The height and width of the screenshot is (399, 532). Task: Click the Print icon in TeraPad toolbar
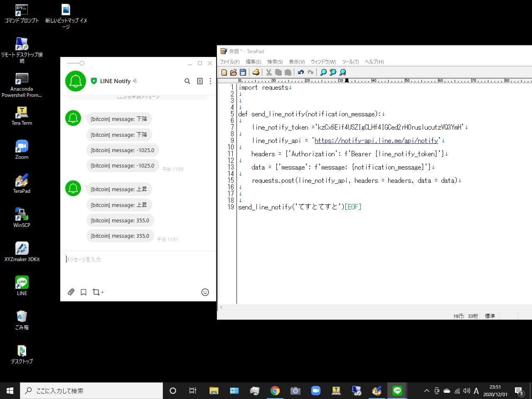pos(256,72)
